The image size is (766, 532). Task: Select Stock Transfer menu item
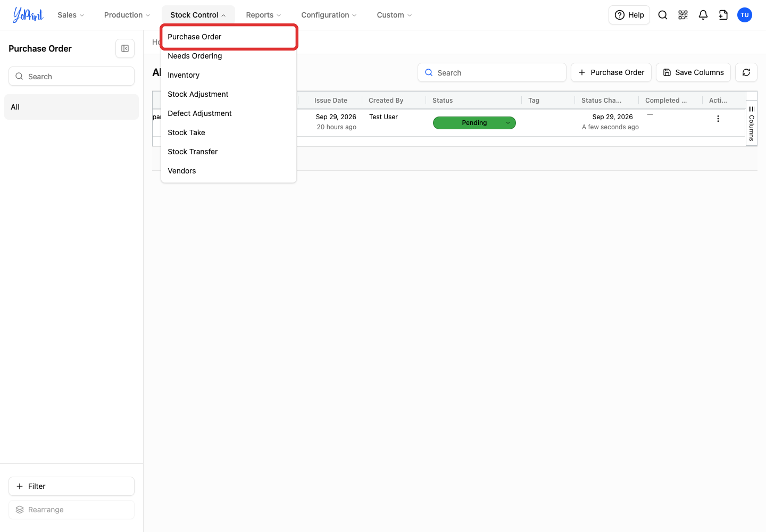coord(229,152)
